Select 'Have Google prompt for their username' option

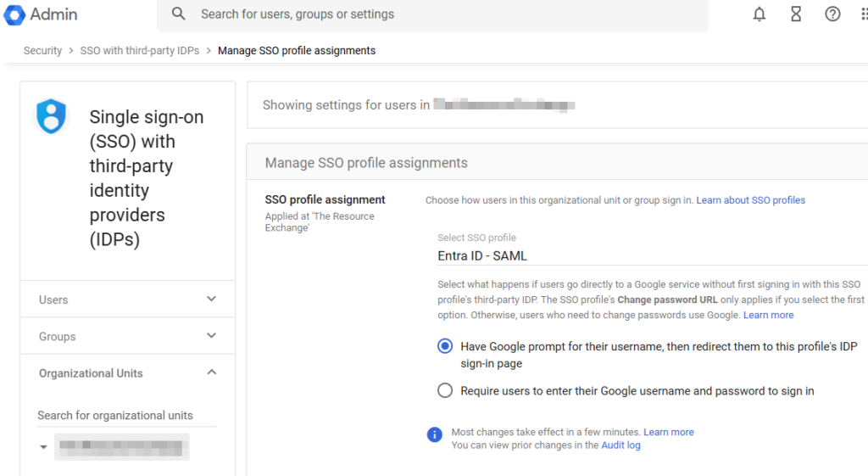pyautogui.click(x=445, y=346)
